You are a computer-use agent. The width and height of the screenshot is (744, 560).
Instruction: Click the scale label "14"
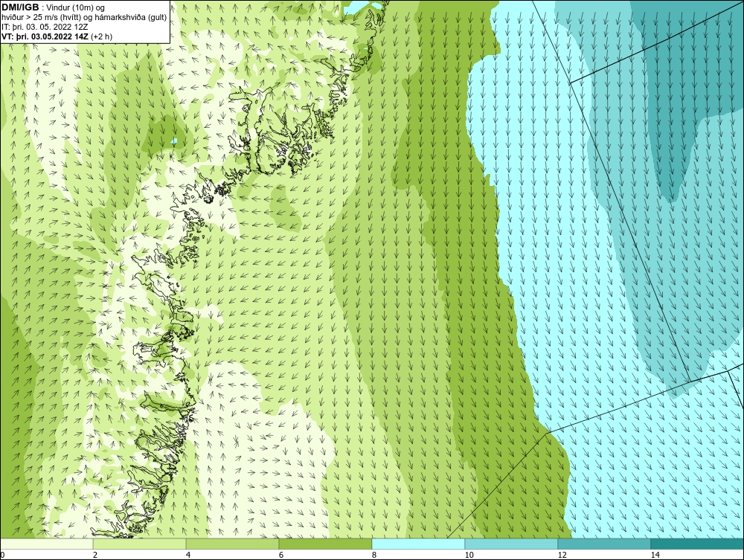coord(655,556)
